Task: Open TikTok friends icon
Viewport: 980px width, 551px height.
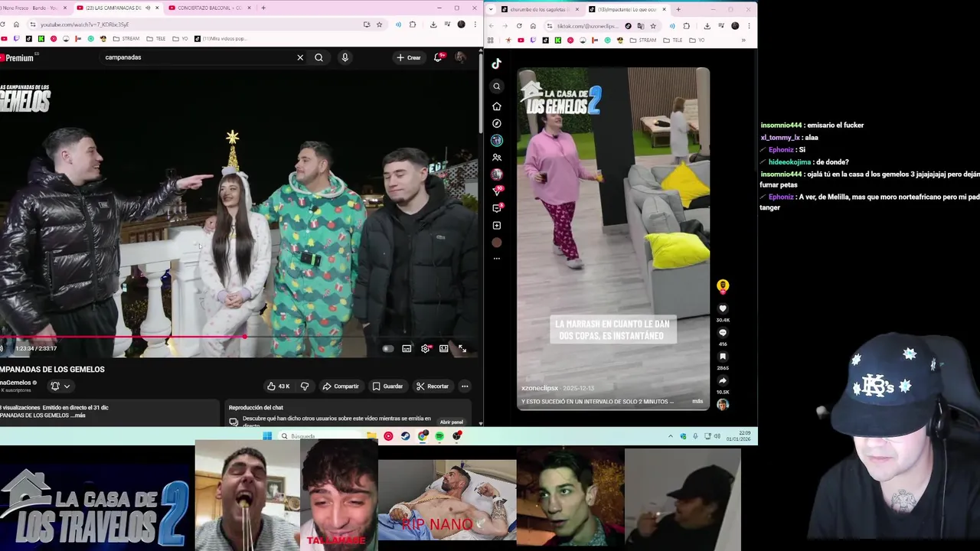Action: pos(496,158)
